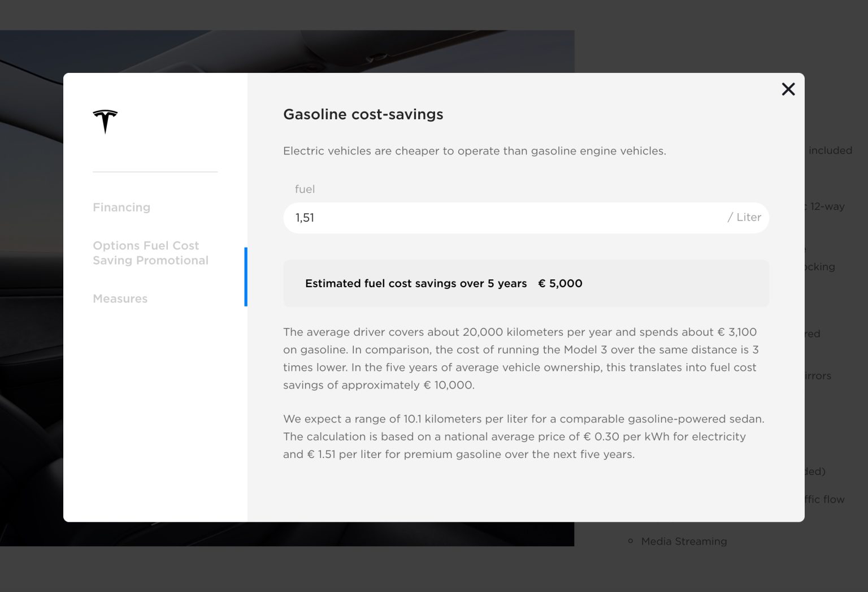The height and width of the screenshot is (592, 868).
Task: Select the Options Fuel Cost Saving Promotional tab
Action: tap(150, 253)
